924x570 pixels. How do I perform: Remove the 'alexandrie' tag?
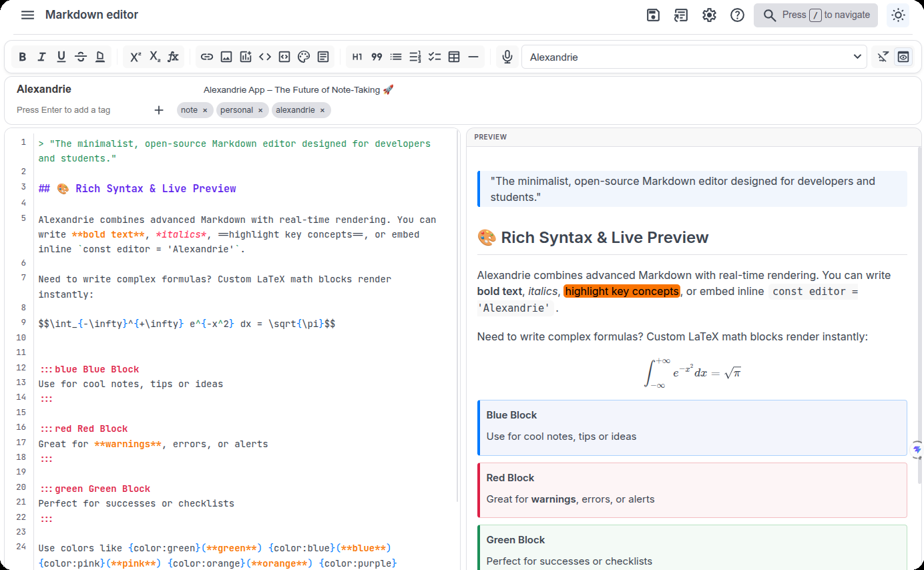(322, 110)
